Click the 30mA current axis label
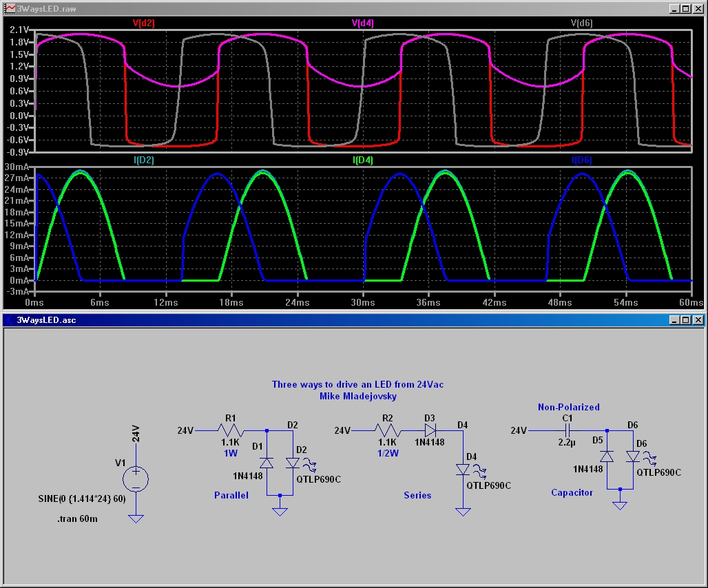 point(17,167)
